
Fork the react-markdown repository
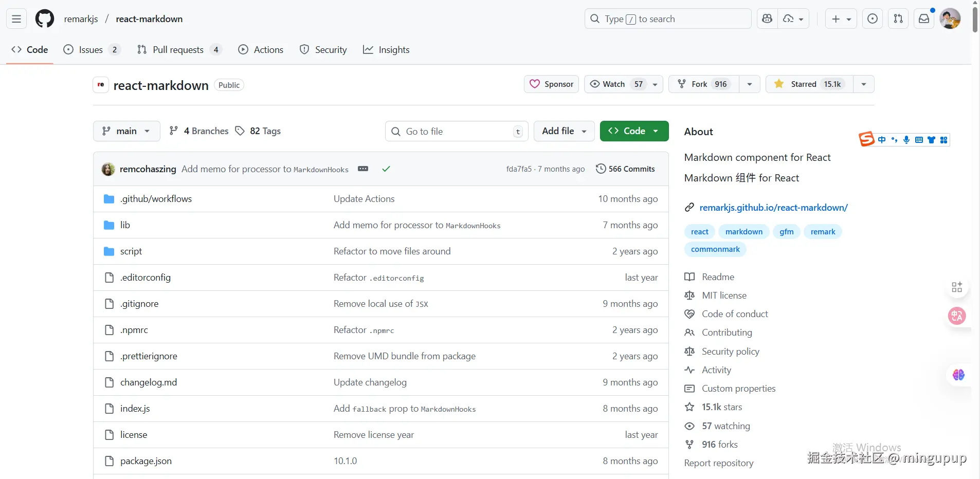(703, 84)
